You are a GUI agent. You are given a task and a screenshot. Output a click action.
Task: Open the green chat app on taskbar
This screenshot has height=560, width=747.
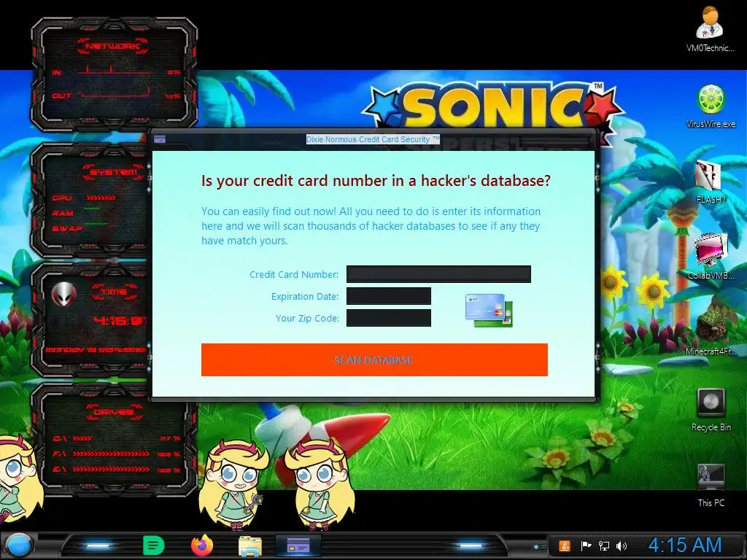click(x=153, y=545)
